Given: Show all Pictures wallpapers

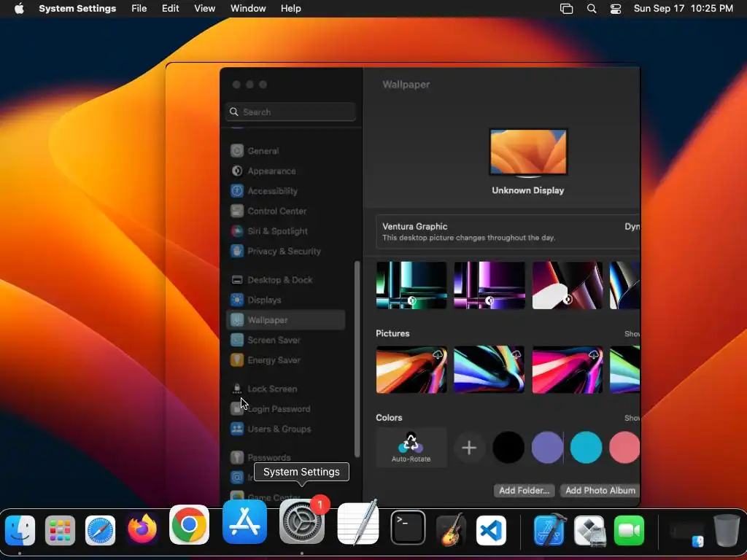Looking at the screenshot, I should pyautogui.click(x=632, y=334).
